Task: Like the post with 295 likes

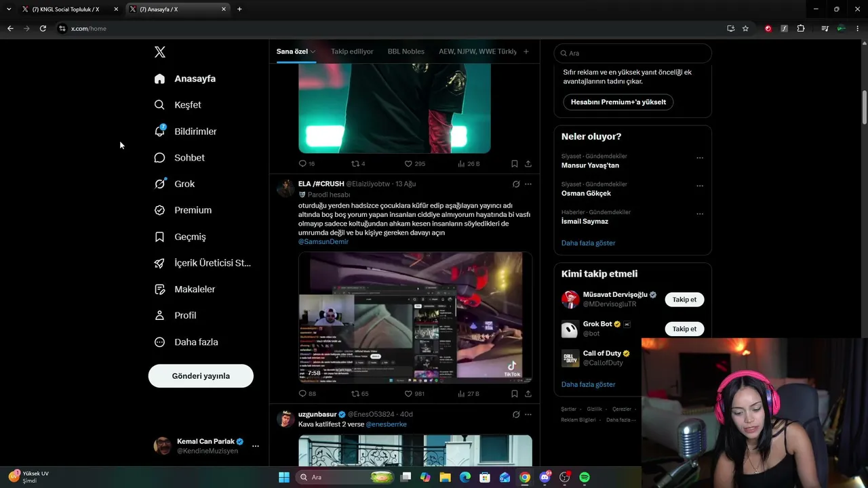Action: click(414, 163)
